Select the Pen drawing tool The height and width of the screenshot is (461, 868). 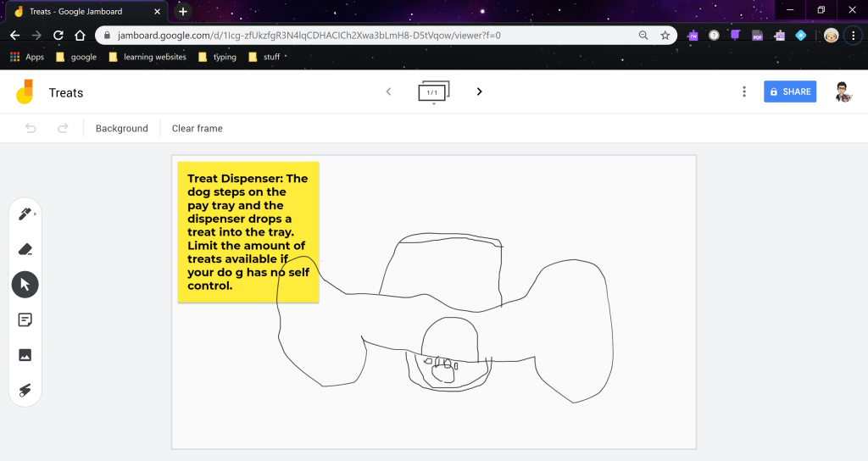tap(25, 214)
